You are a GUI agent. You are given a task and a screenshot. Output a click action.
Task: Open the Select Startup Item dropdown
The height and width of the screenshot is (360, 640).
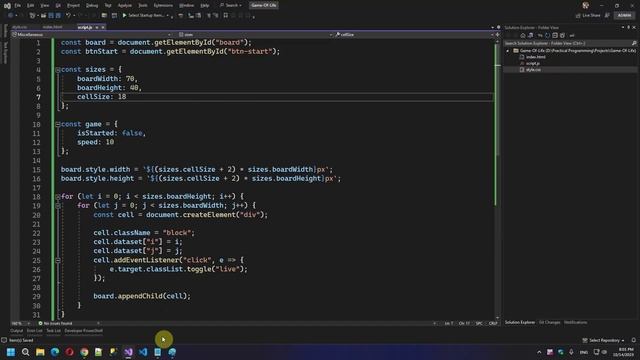pyautogui.click(x=148, y=16)
